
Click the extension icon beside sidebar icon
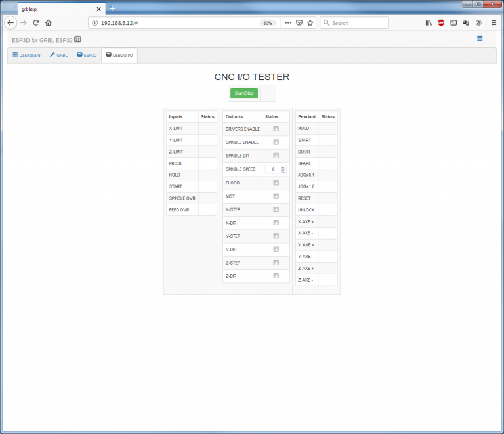tap(466, 23)
